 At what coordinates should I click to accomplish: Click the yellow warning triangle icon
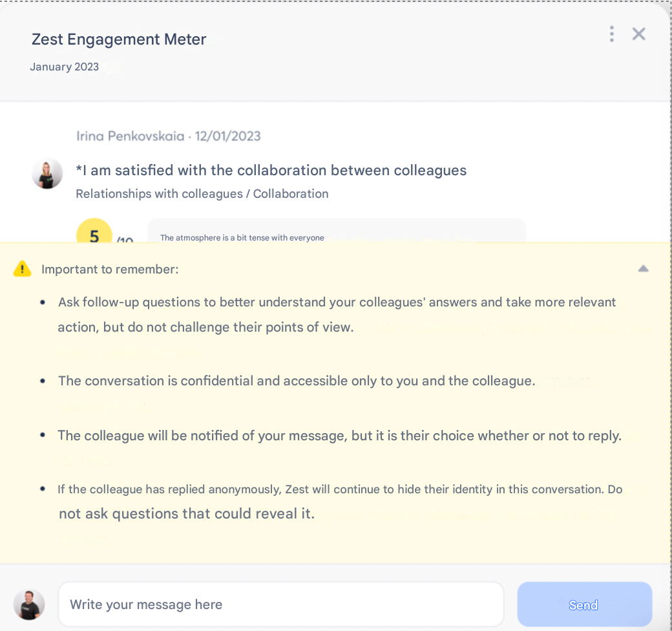[22, 269]
